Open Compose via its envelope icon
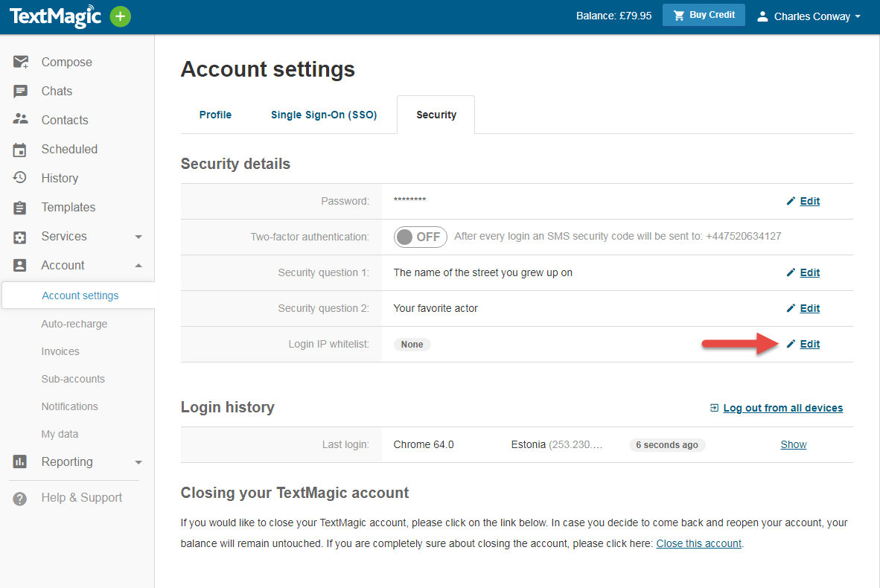The width and height of the screenshot is (880, 588). coord(21,63)
